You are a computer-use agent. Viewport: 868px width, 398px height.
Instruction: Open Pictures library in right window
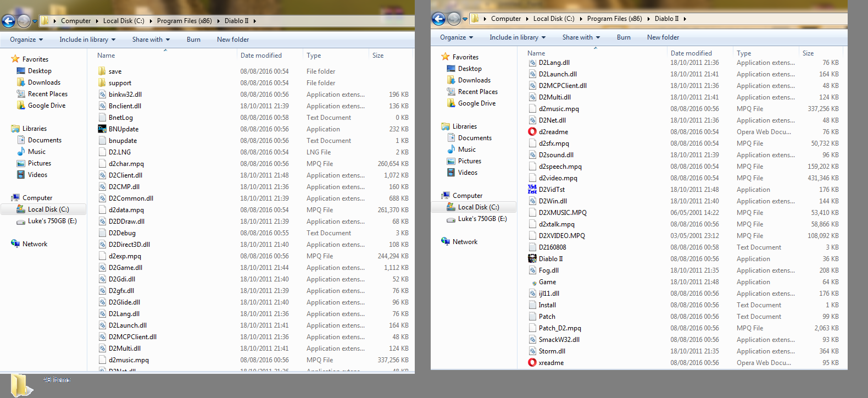[470, 161]
